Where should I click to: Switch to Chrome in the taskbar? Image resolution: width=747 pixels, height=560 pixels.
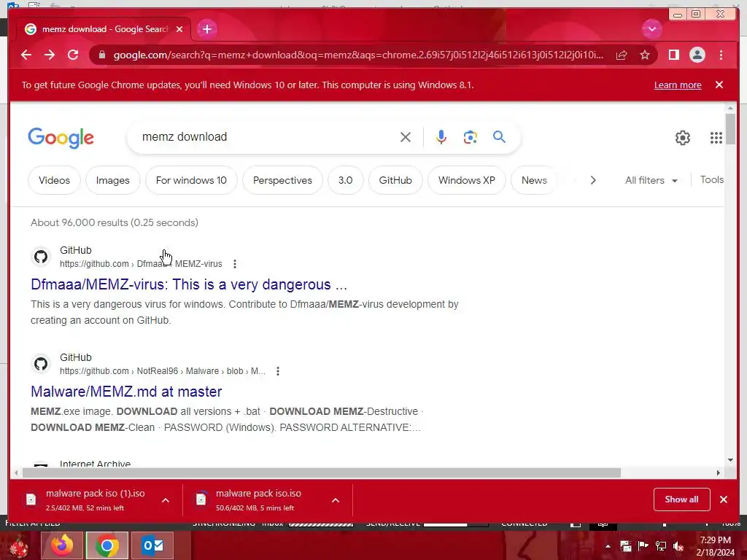pyautogui.click(x=107, y=545)
